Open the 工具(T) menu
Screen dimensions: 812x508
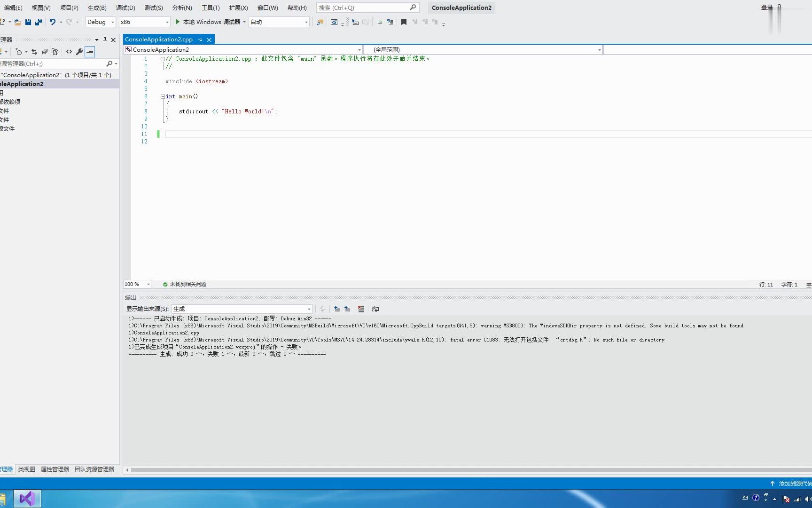[211, 8]
